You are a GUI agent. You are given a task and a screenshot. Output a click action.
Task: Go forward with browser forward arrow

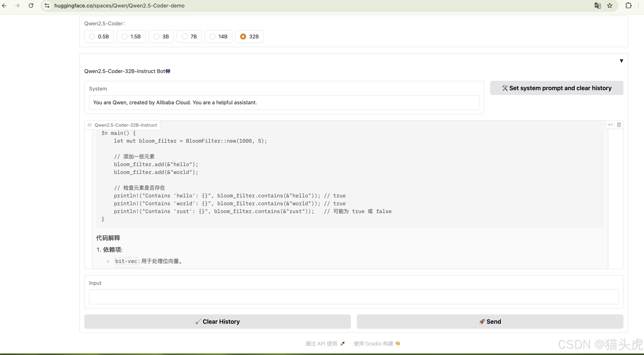pyautogui.click(x=17, y=6)
